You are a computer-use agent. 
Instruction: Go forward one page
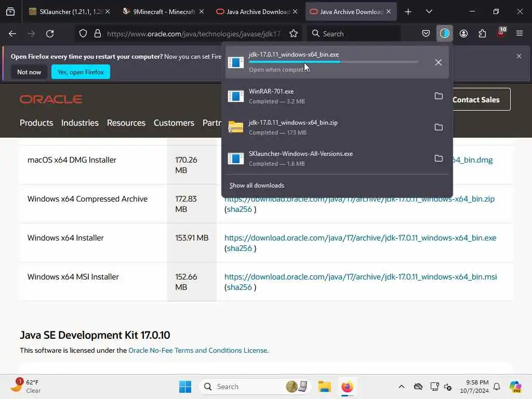pyautogui.click(x=31, y=34)
